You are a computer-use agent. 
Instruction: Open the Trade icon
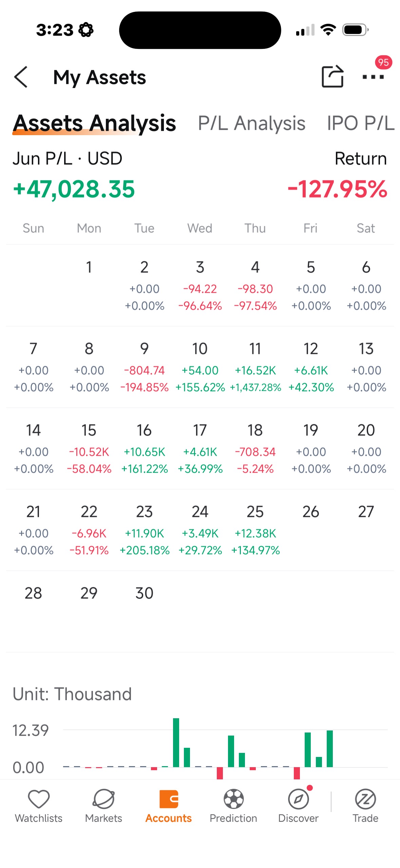coord(365,799)
